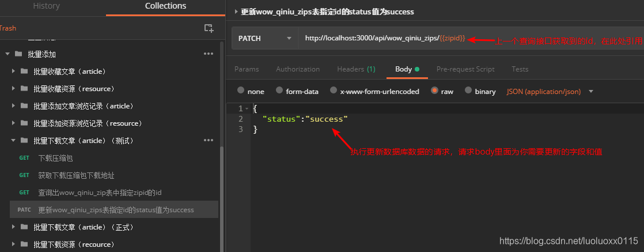The width and height of the screenshot is (644, 252).
Task: Create a new collection with the plus-folder icon
Action: point(209,28)
